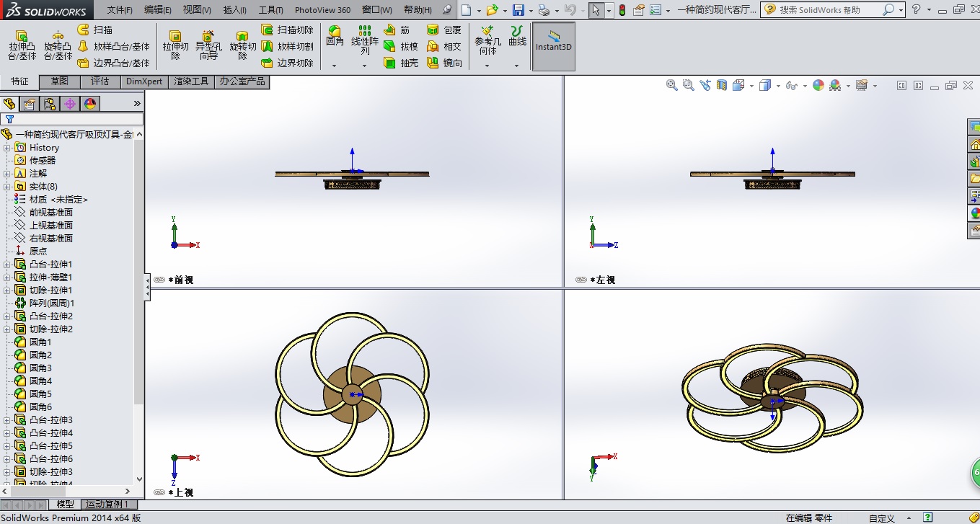Screen dimensions: 980x524
Task: Select the 原点 origin tree item
Action: pos(38,252)
